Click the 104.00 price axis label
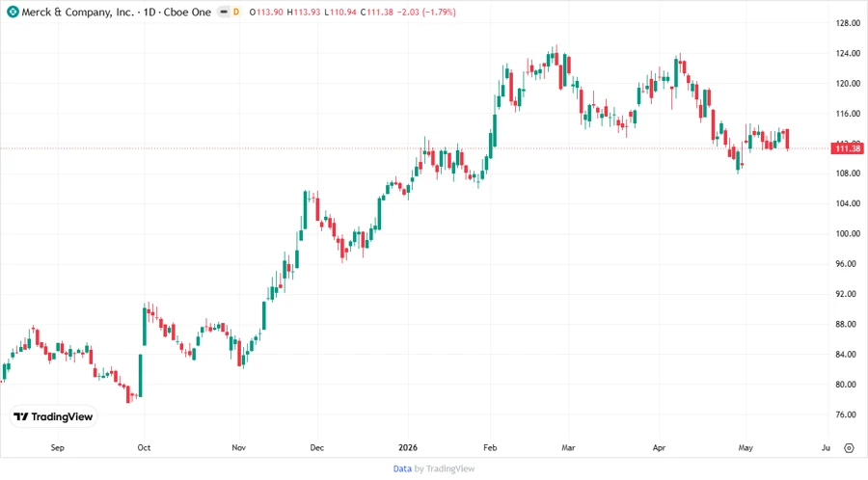 tap(848, 203)
